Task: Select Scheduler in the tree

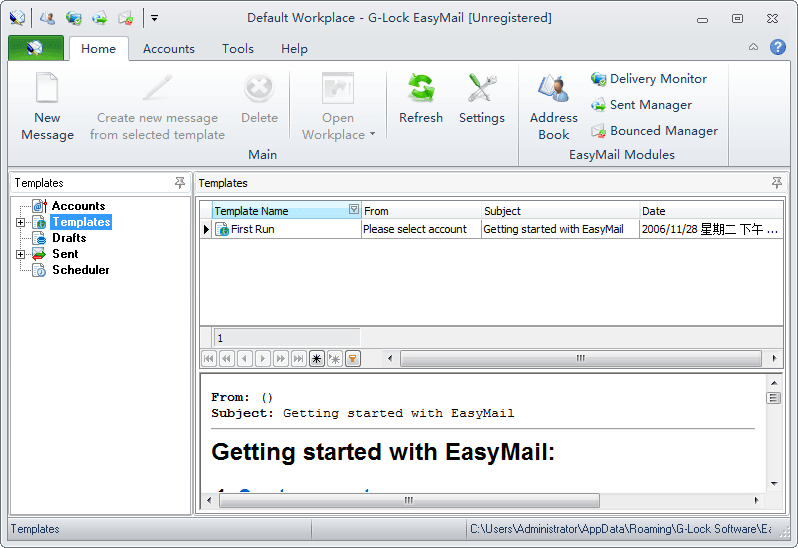Action: [x=80, y=270]
